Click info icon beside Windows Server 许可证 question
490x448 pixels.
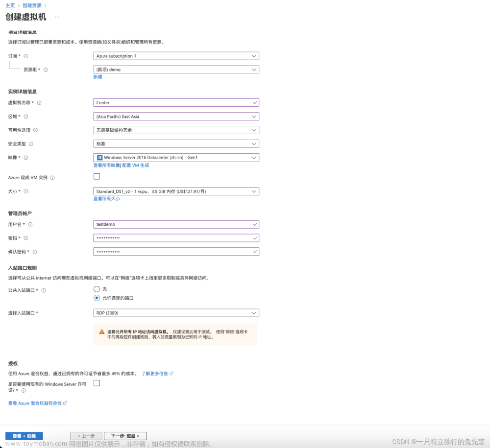(x=24, y=391)
